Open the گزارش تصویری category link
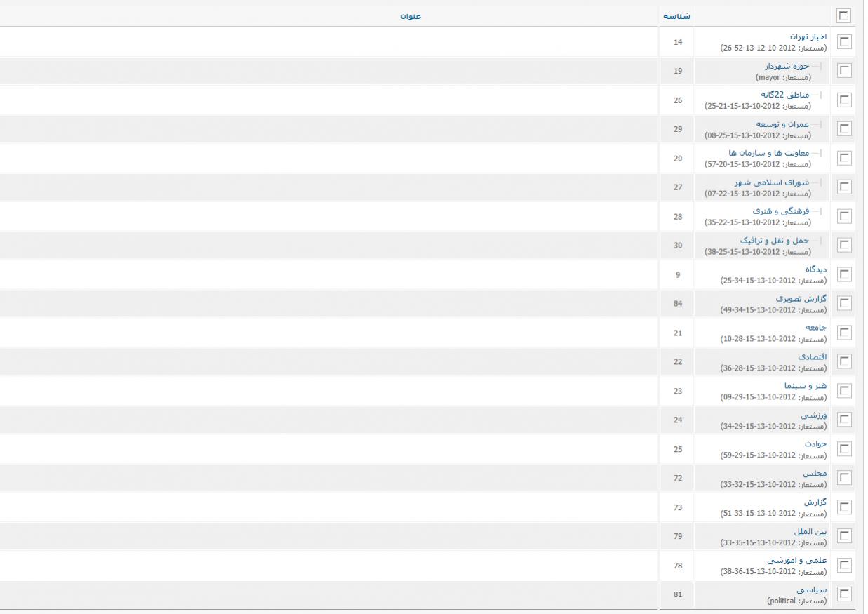This screenshot has height=614, width=868. point(801,299)
